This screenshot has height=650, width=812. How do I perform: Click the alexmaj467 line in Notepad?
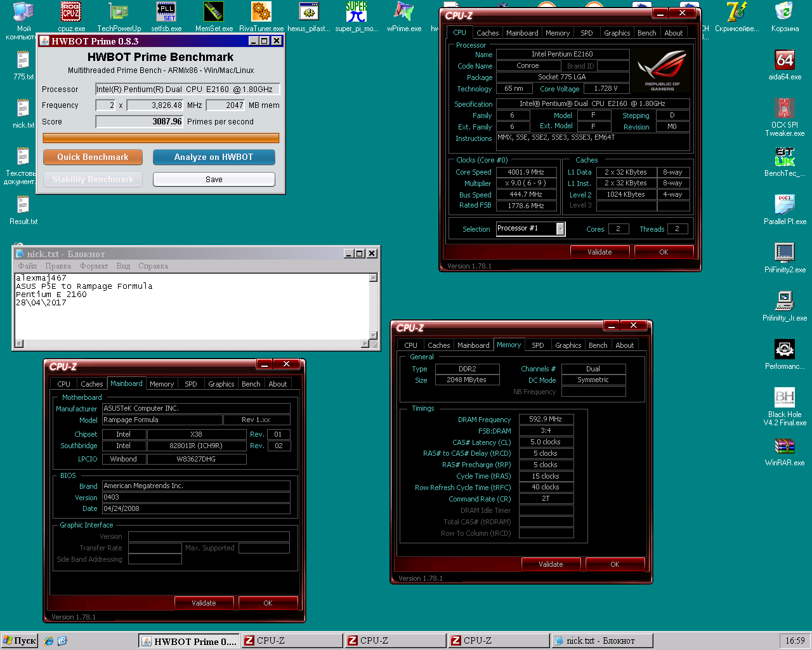coord(41,278)
